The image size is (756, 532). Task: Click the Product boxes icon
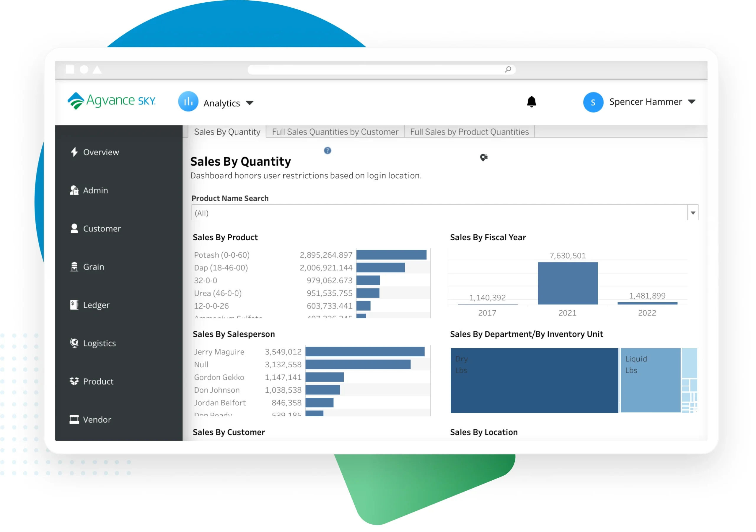[x=74, y=381]
